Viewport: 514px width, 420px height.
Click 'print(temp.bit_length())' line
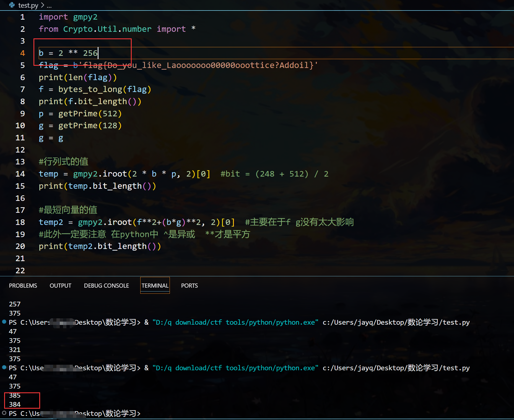97,186
